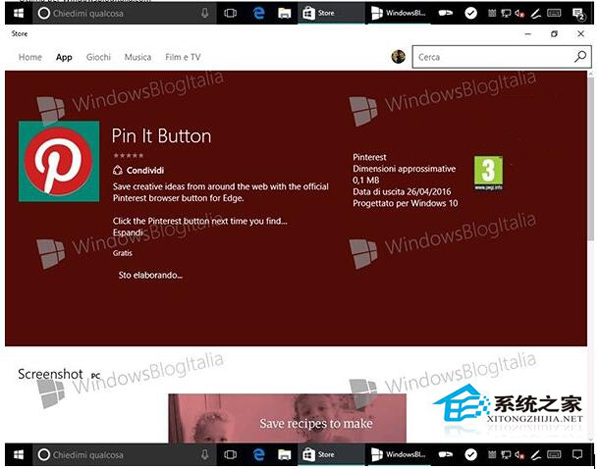600x469 pixels.
Task: Open the Musica tab
Action: [138, 57]
